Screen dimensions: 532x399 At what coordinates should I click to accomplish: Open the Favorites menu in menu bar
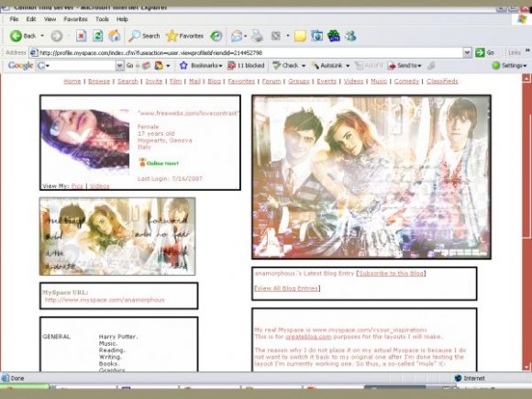click(75, 19)
